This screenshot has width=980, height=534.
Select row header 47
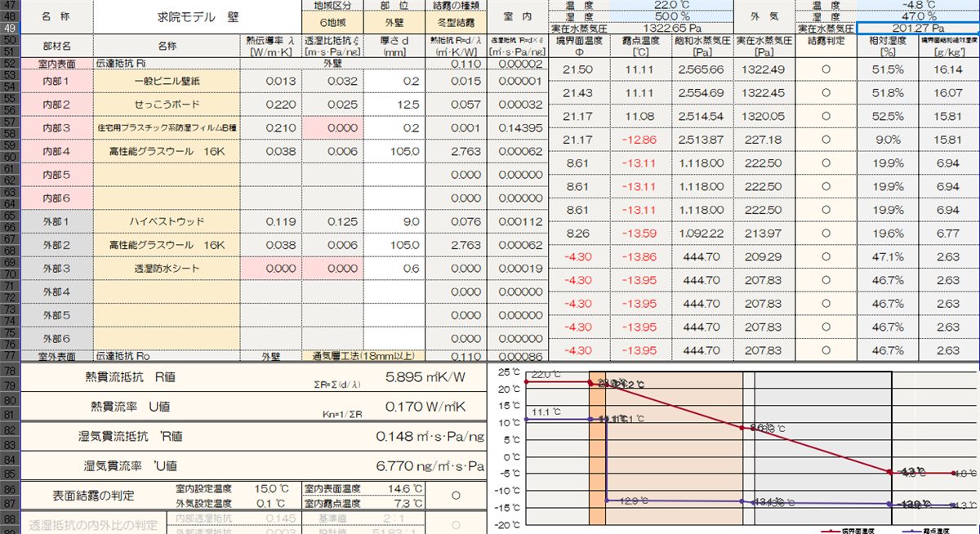coord(9,5)
